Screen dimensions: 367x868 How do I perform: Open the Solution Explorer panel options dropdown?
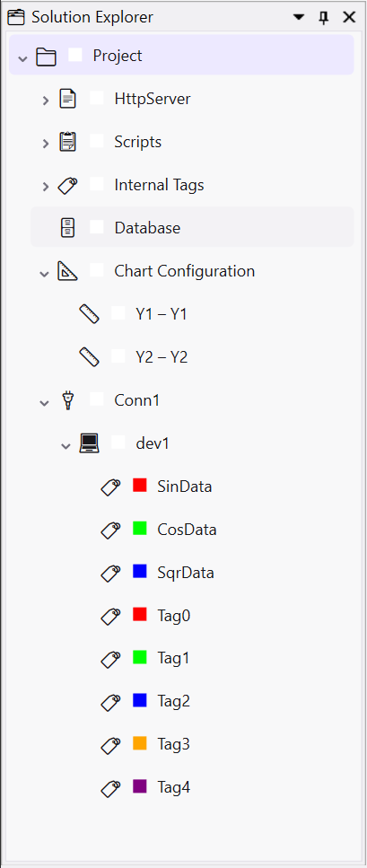coord(299,18)
